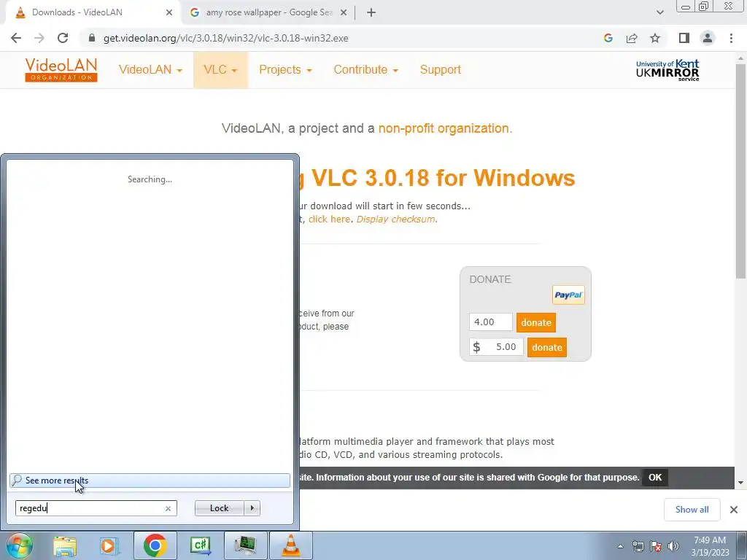Click the University of Kent UK Mirror logo
This screenshot has height=560, width=747.
point(667,70)
